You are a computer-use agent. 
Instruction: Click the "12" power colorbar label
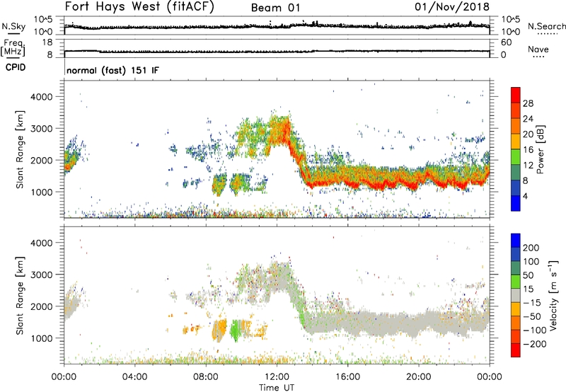(528, 166)
